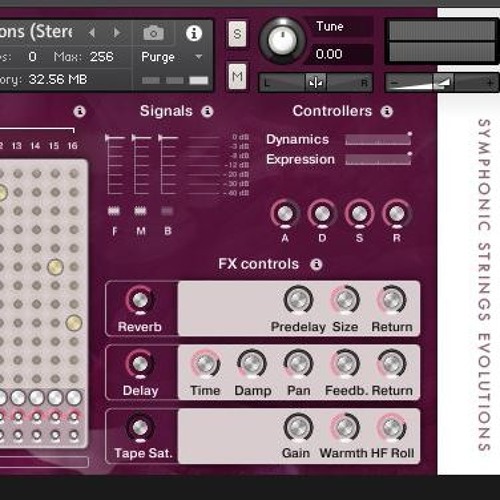Click the F signal fader
500x500 pixels.
click(114, 164)
